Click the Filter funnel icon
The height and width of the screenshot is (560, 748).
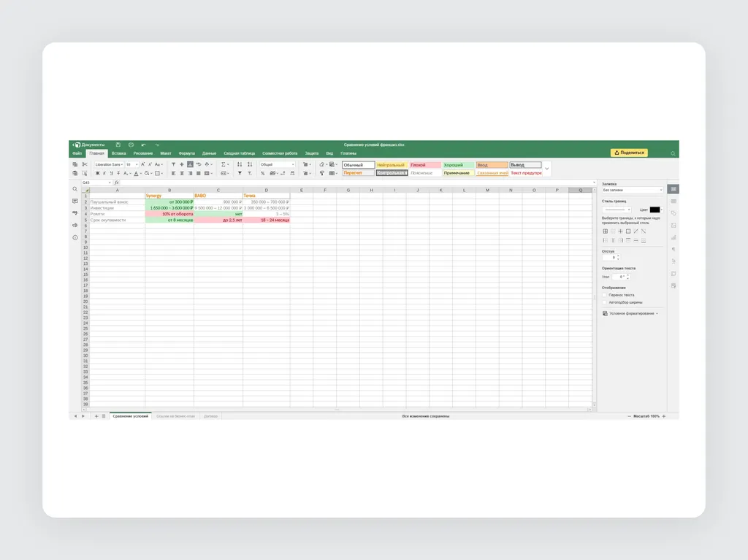[x=240, y=173]
